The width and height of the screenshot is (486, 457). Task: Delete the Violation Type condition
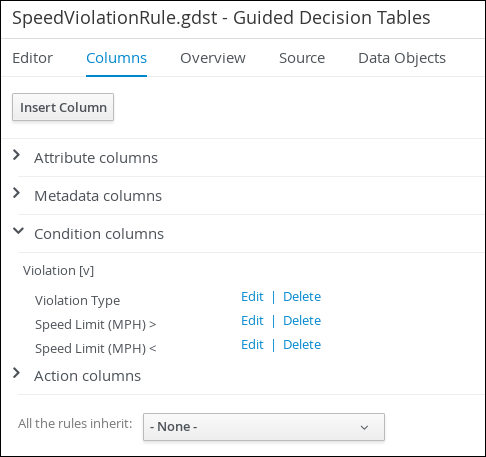coord(302,297)
